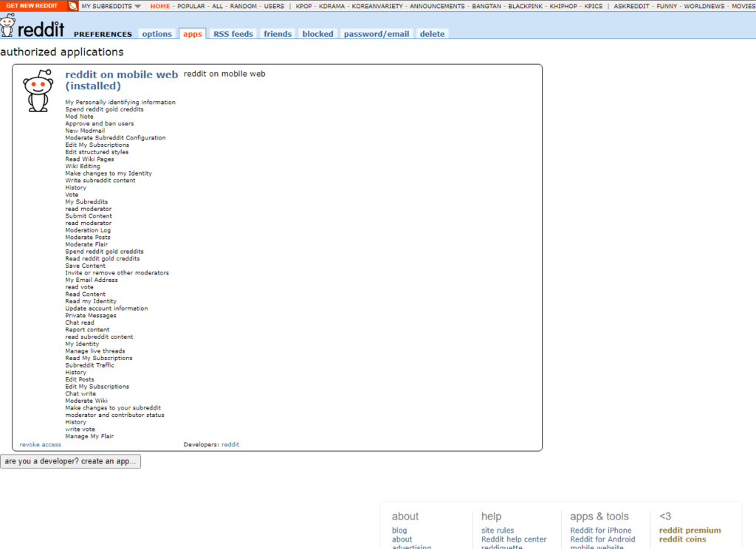756x549 pixels.
Task: Click the "Manage live threads" permission
Action: click(95, 351)
